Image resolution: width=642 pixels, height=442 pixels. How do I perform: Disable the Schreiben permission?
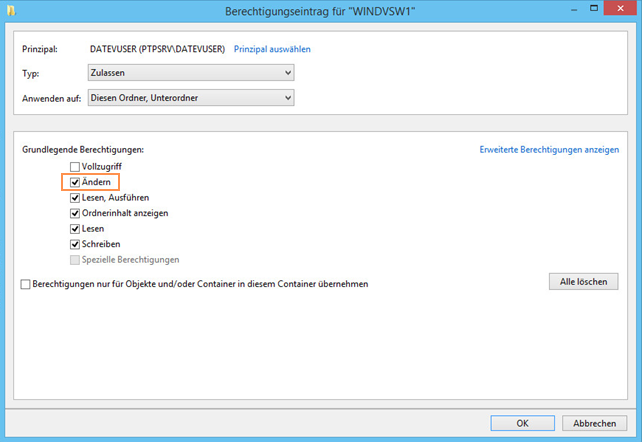pos(75,244)
